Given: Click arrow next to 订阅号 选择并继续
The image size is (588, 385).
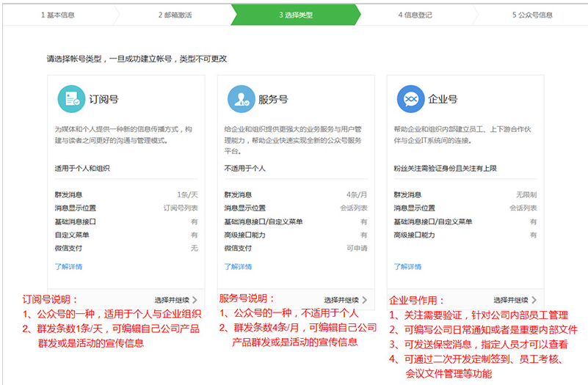Looking at the screenshot, I should (x=195, y=300).
